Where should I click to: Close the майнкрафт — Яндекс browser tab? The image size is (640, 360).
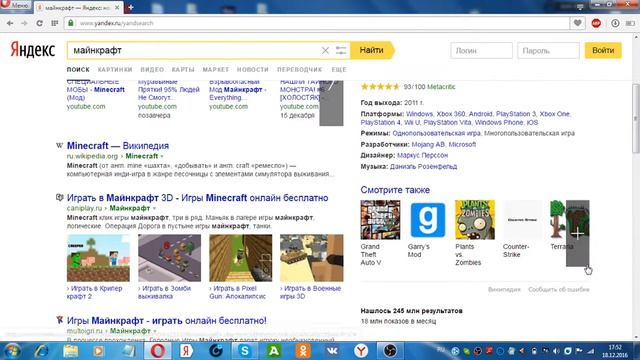(117, 7)
